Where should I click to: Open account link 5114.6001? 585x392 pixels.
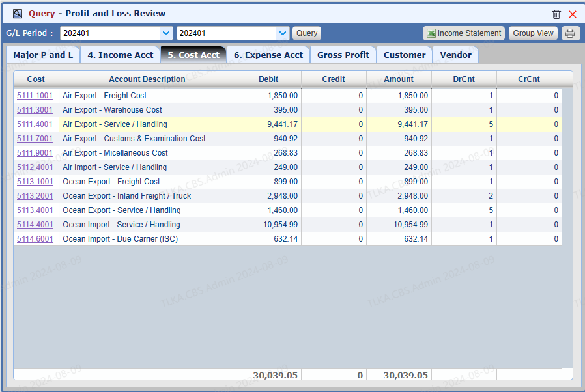pos(35,239)
